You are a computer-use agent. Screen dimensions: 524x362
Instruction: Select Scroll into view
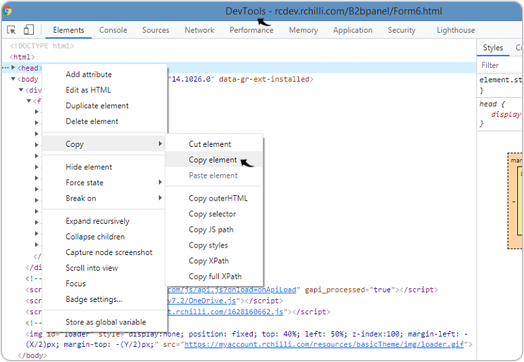(92, 268)
